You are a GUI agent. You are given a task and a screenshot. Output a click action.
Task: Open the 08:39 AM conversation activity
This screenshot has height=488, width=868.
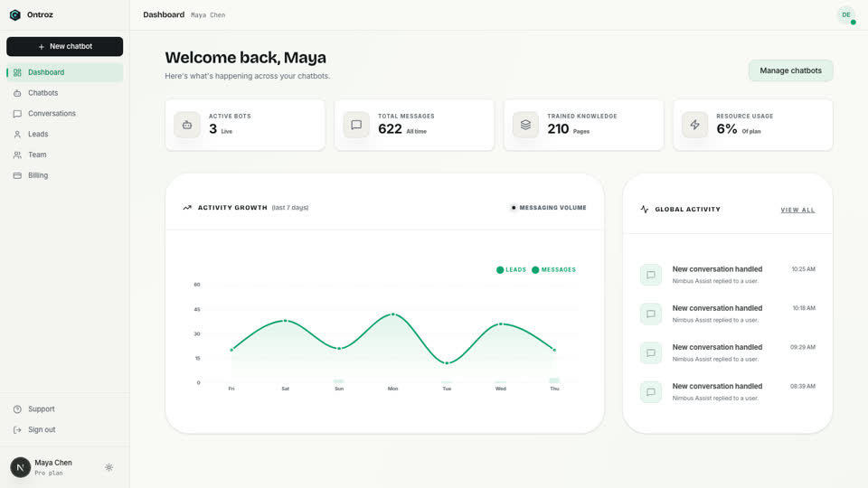[727, 391]
